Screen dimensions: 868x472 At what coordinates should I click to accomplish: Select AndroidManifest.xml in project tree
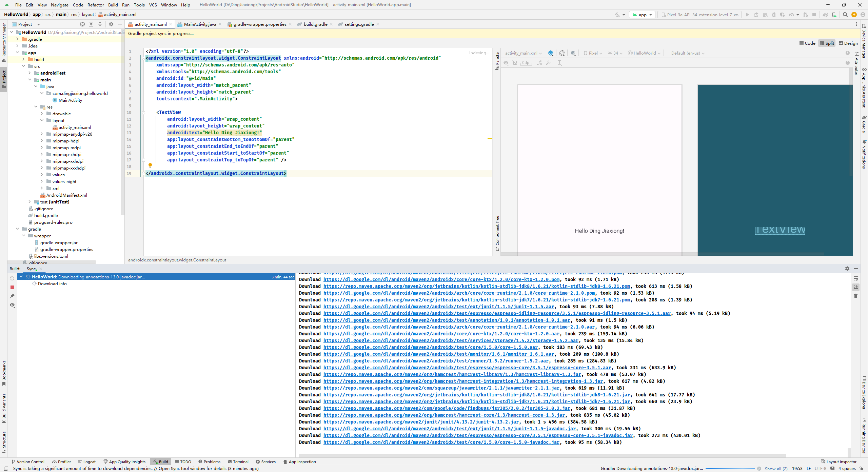click(x=66, y=195)
